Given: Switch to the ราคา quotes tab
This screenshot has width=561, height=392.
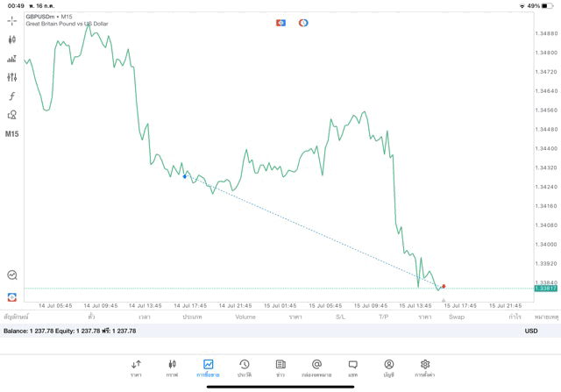Looking at the screenshot, I should pyautogui.click(x=136, y=367).
